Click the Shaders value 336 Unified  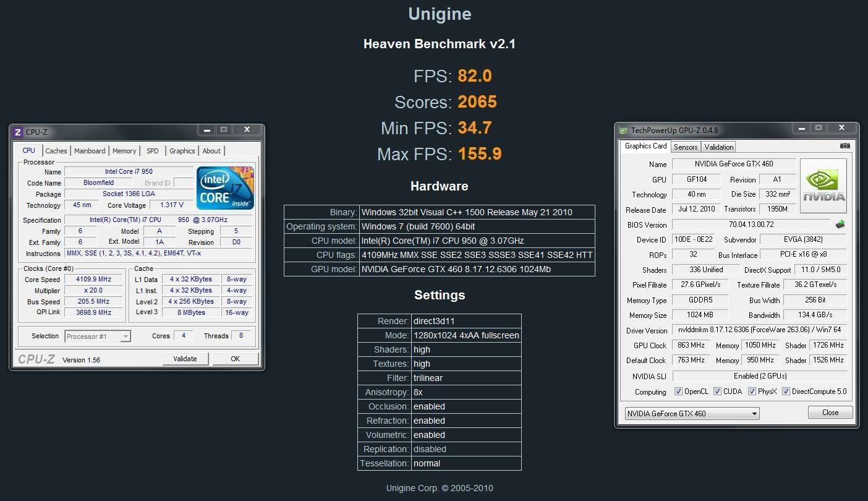(x=705, y=270)
